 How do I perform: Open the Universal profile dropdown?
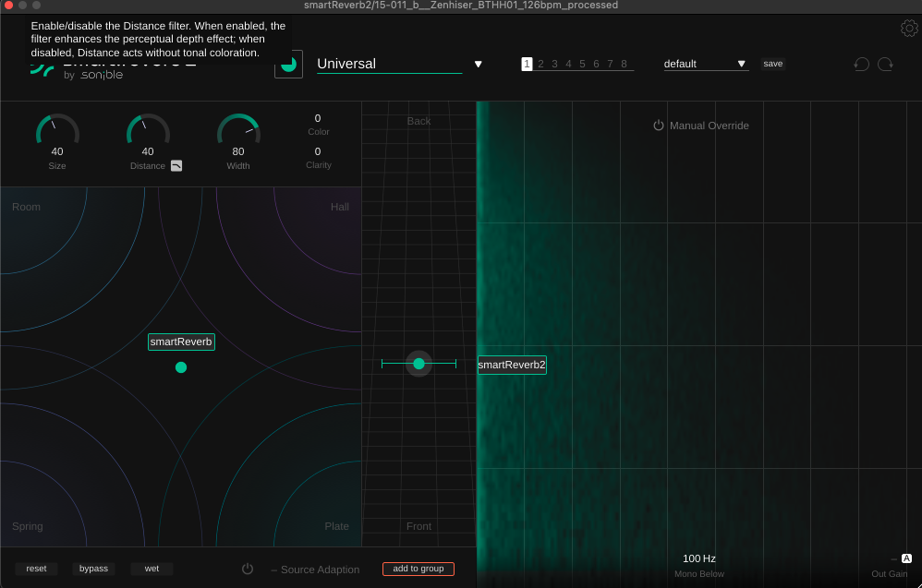[389, 64]
